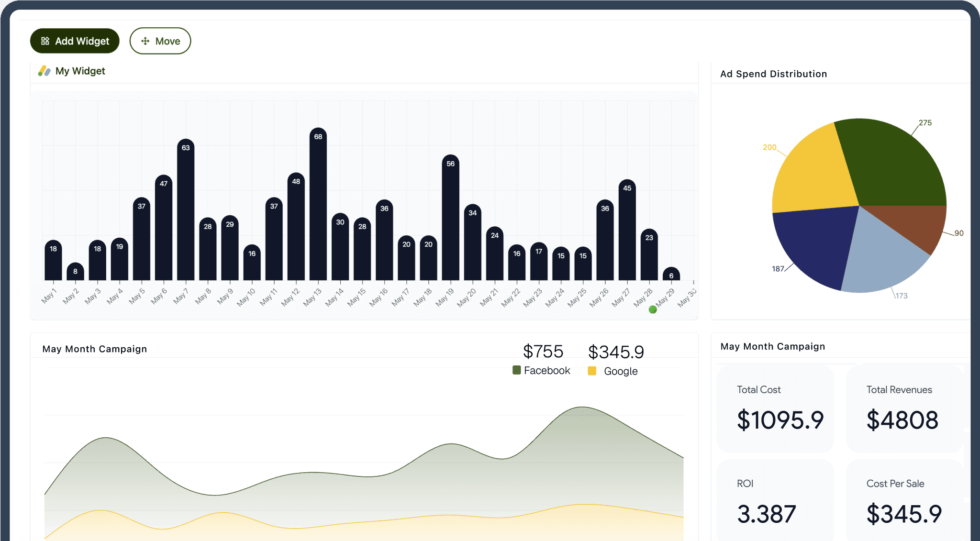The height and width of the screenshot is (541, 980).
Task: Click the May 15 axis label
Action: (356, 297)
